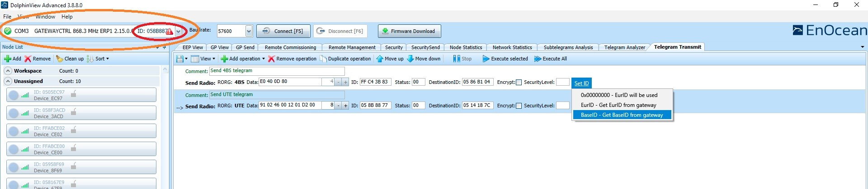Select node Device_EC97
Image resolution: width=868 pixels, height=189 pixels.
tap(81, 95)
